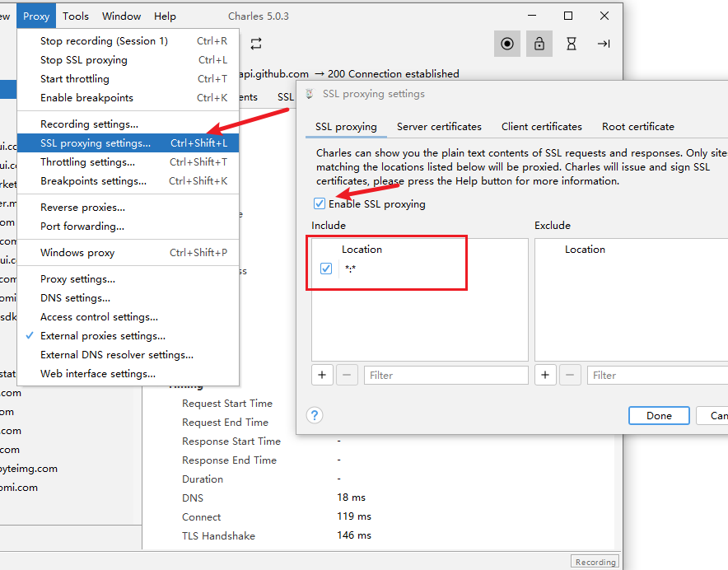Toggle the *:* location checkbox
The width and height of the screenshot is (728, 570).
click(326, 269)
